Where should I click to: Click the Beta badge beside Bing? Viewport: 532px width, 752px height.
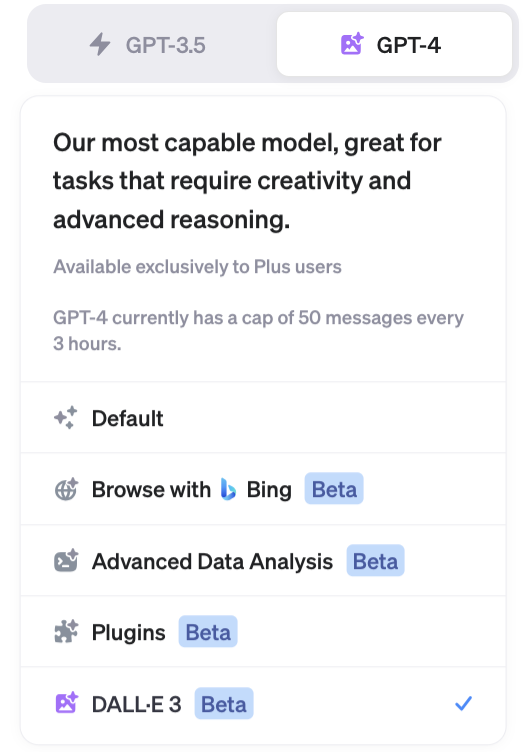click(x=334, y=489)
